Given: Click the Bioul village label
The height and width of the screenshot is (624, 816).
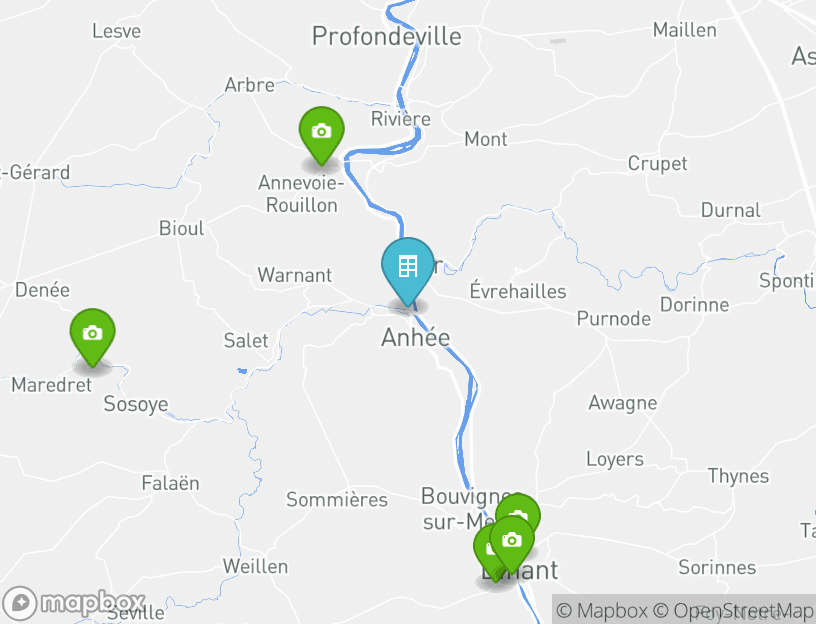Looking at the screenshot, I should (x=182, y=228).
